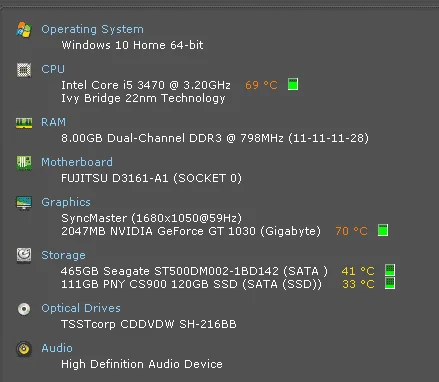Viewport: 439px width, 382px height.
Task: Select the TSSTcorp CDDVDW SH-216BB text
Action: (x=149, y=324)
